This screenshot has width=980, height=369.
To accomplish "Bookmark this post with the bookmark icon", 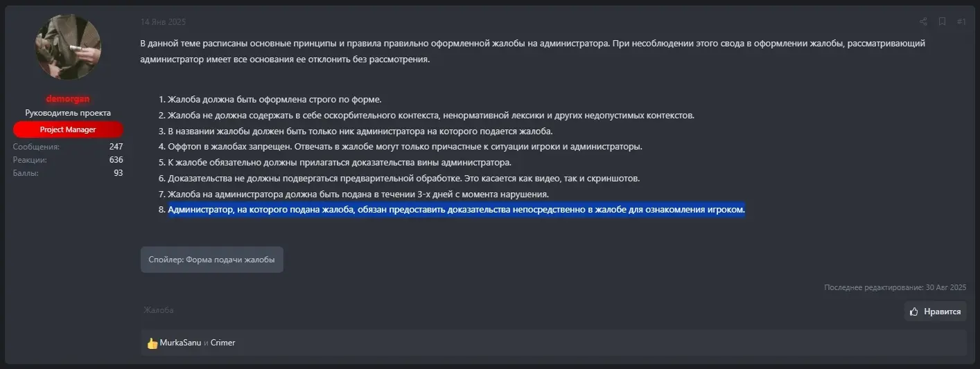I will [x=942, y=21].
